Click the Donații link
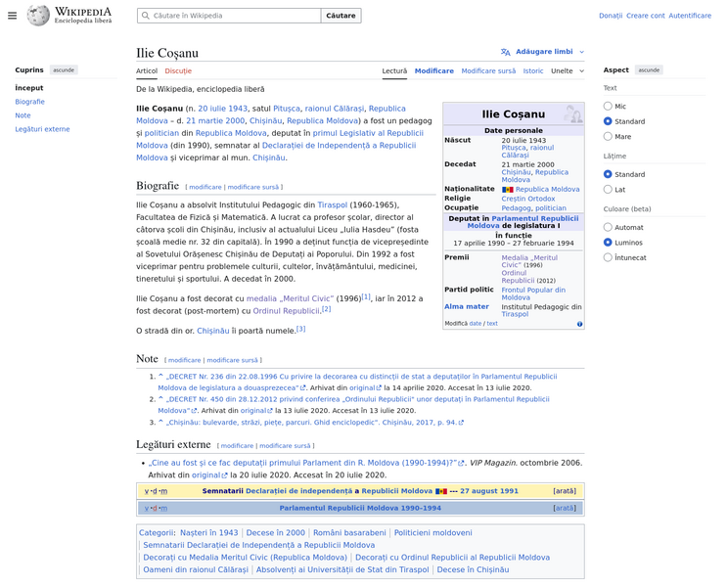Viewport: 728px width, 587px height. pyautogui.click(x=611, y=16)
